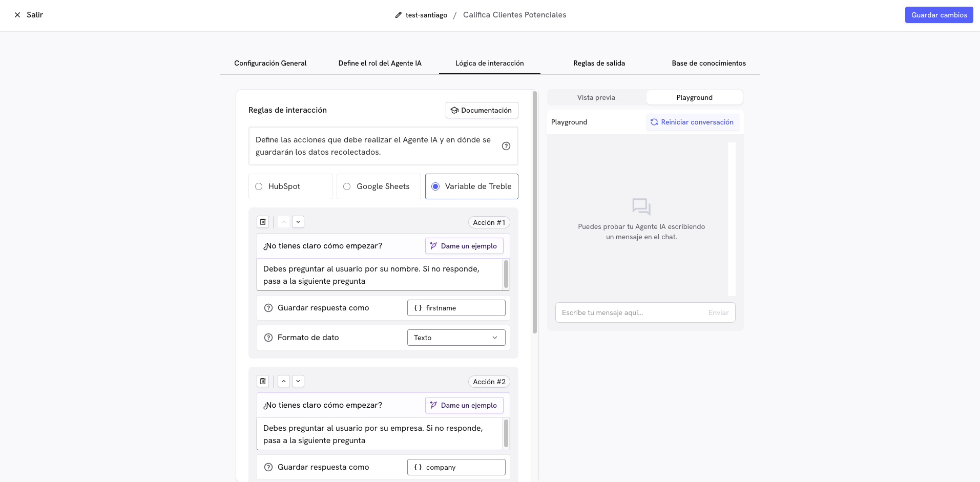The width and height of the screenshot is (980, 482).
Task: Click Dame un ejemplo in Acción #1
Action: (464, 246)
